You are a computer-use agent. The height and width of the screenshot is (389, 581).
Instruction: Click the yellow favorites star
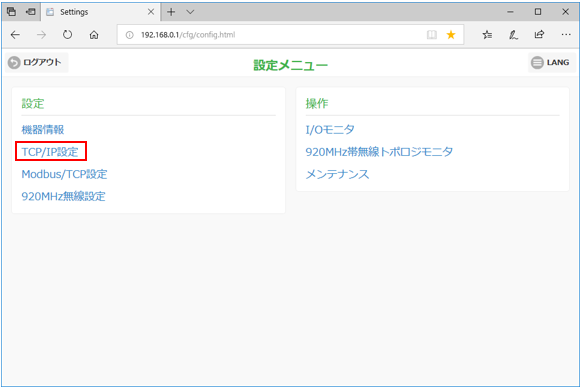tap(451, 35)
